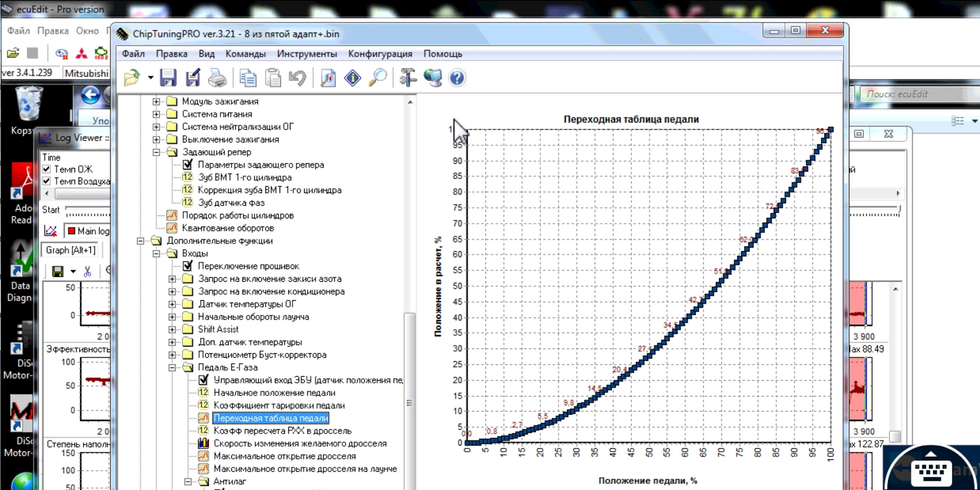Toggle the Темп ОЖ checkbox
The width and height of the screenshot is (980, 490).
point(47,169)
